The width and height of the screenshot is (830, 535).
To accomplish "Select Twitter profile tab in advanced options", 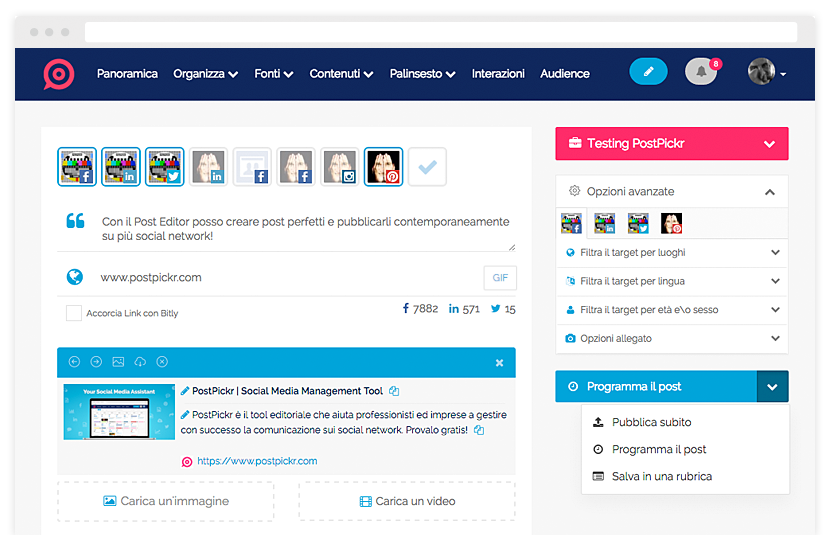I will [638, 223].
